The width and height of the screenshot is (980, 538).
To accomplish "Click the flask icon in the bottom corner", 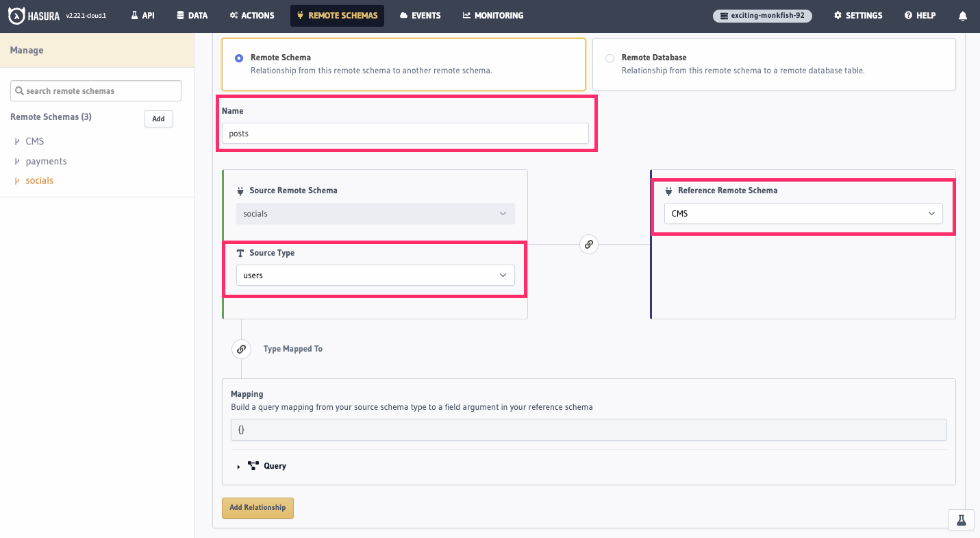I will (961, 519).
